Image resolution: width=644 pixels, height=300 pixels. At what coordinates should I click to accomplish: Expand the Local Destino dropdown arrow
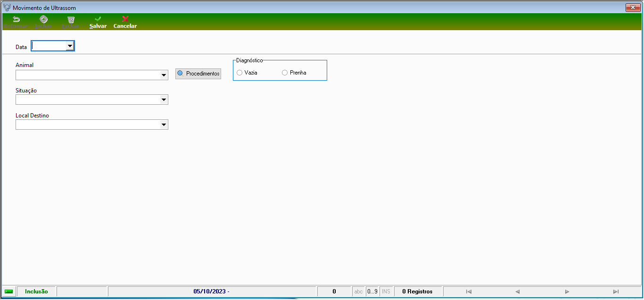[164, 125]
